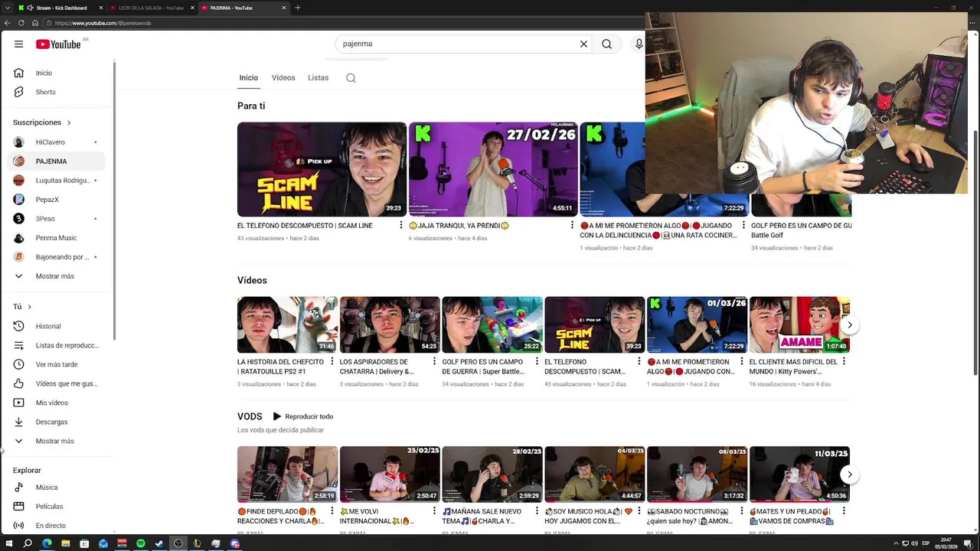Play the Ratatouille PS2 video thumbnail
The image size is (980, 551).
point(287,324)
